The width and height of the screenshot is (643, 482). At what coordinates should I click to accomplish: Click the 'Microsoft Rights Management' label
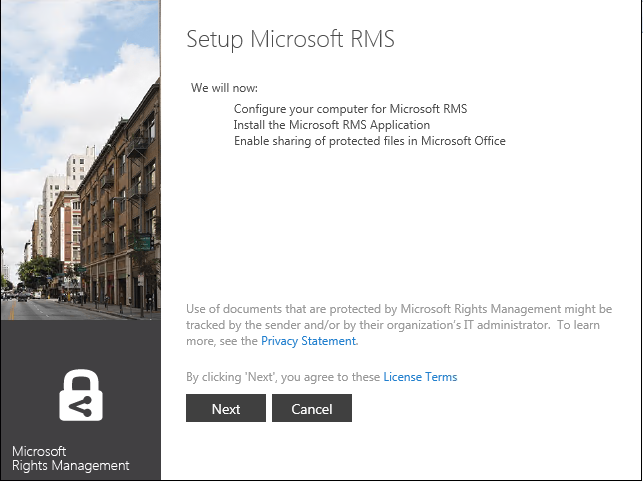pyautogui.click(x=71, y=458)
